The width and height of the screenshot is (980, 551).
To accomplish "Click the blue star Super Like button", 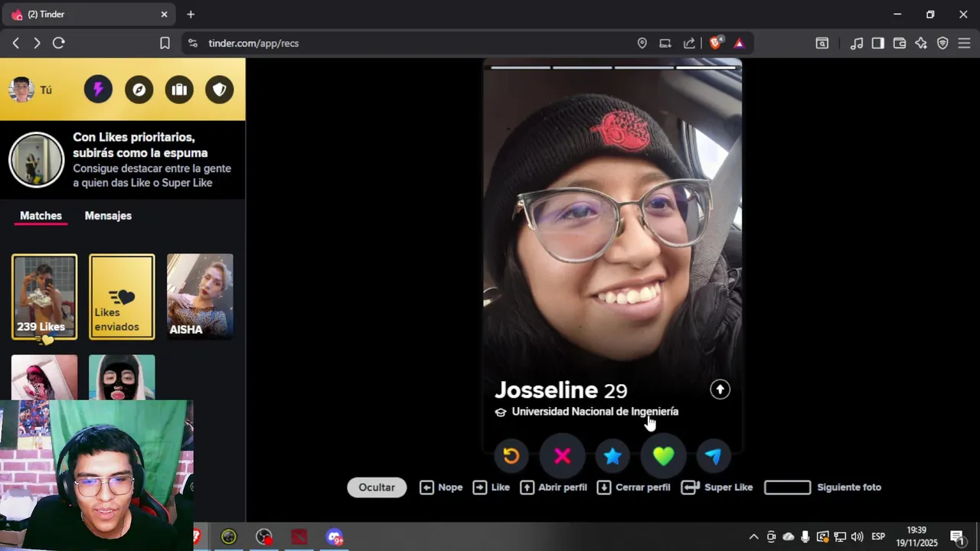I will 612,456.
